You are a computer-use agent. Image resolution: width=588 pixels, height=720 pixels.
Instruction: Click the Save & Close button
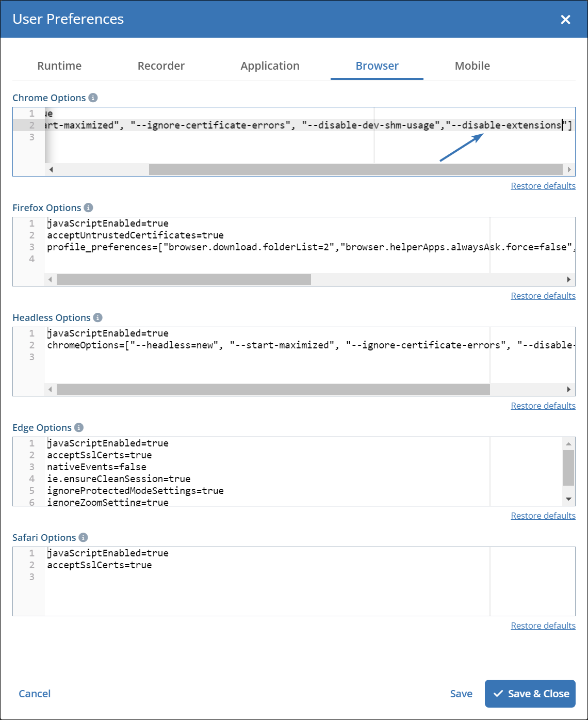pos(530,694)
